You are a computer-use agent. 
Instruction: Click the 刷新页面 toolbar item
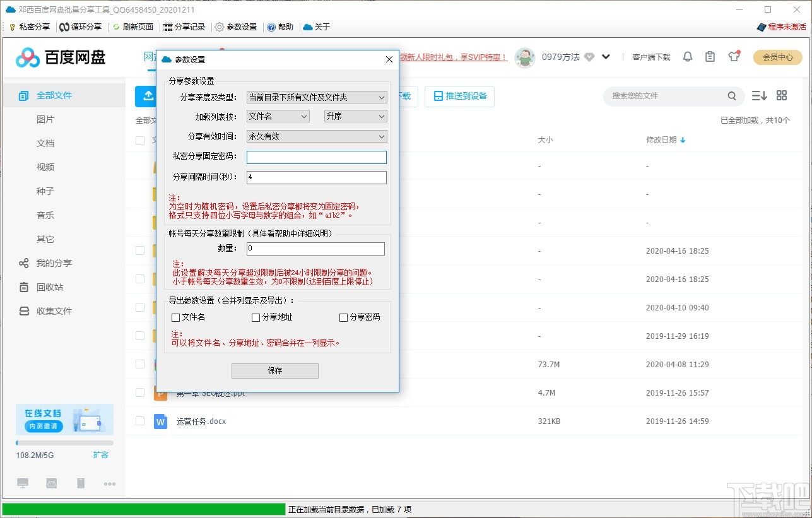[133, 27]
